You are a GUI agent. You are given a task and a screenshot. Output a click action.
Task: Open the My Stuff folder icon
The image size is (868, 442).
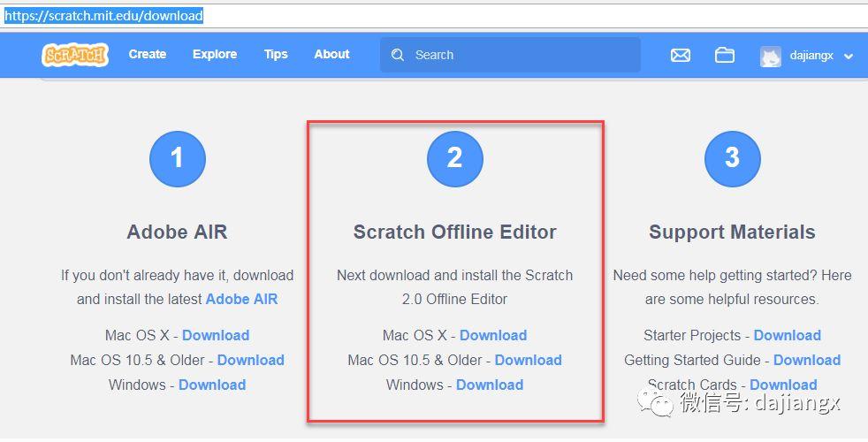(724, 54)
